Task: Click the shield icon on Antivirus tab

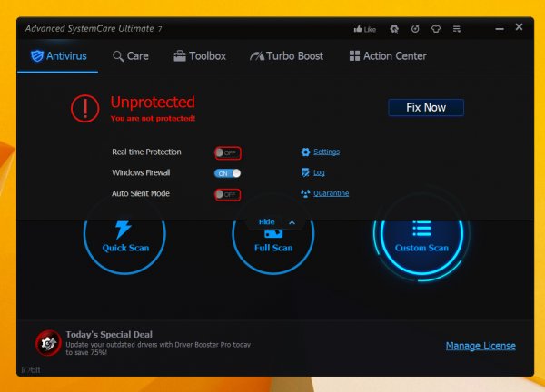Action: 37,56
